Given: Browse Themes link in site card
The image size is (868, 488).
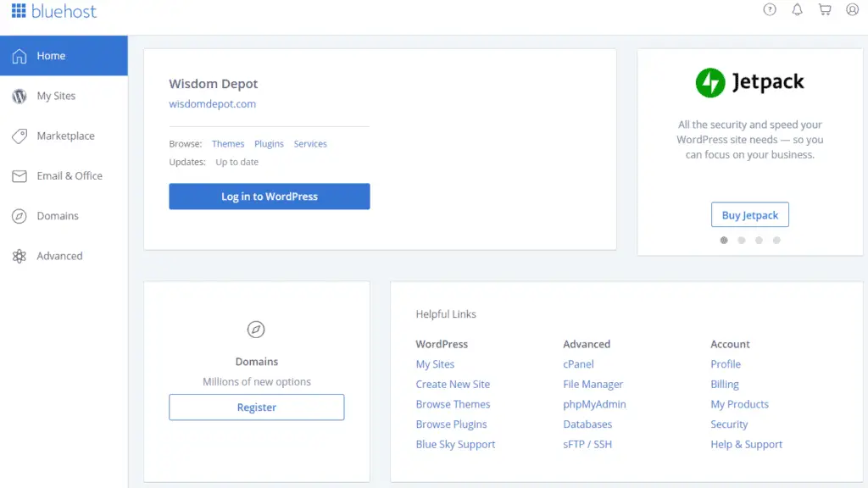Looking at the screenshot, I should [x=228, y=144].
